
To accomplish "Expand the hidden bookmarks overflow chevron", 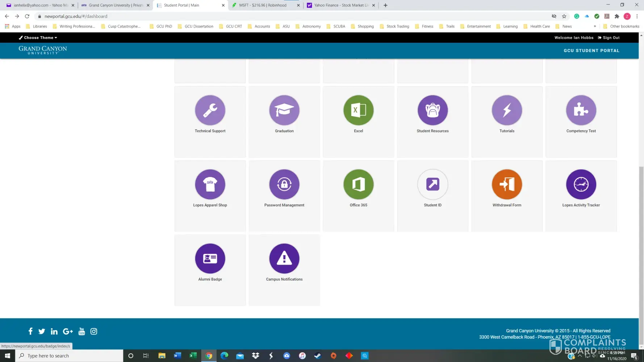I will click(x=595, y=26).
